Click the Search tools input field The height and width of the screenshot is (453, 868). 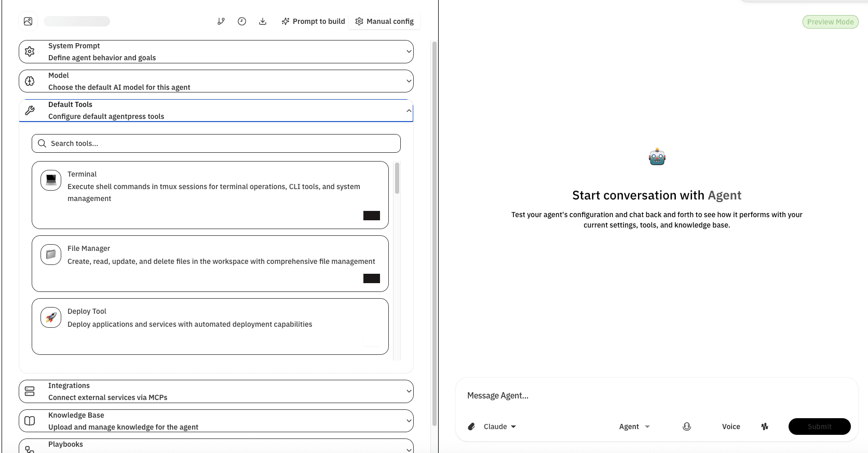[216, 143]
